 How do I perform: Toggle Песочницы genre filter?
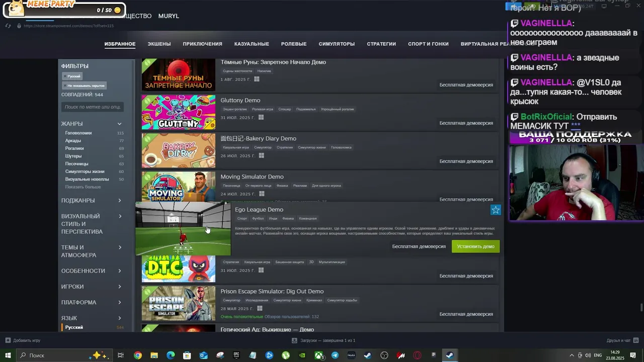76,164
